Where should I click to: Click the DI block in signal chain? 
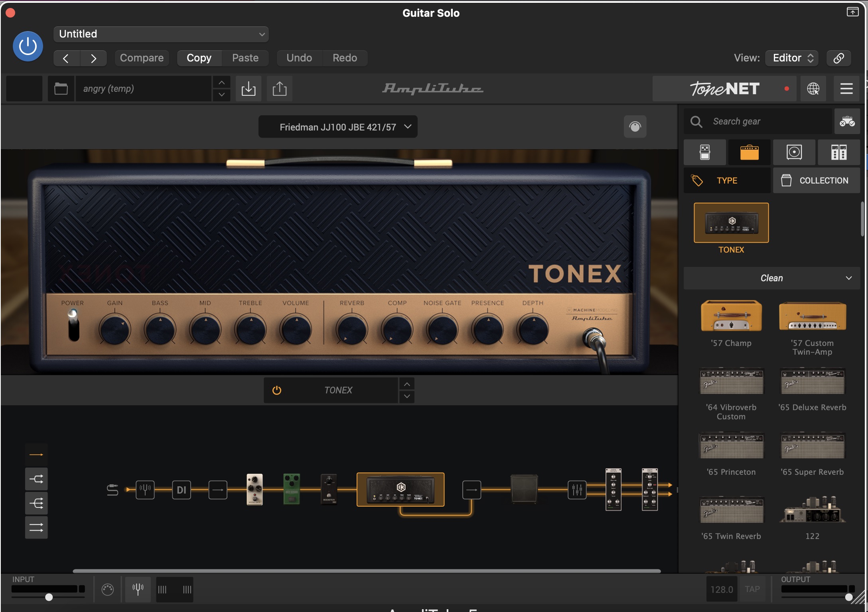tap(181, 490)
